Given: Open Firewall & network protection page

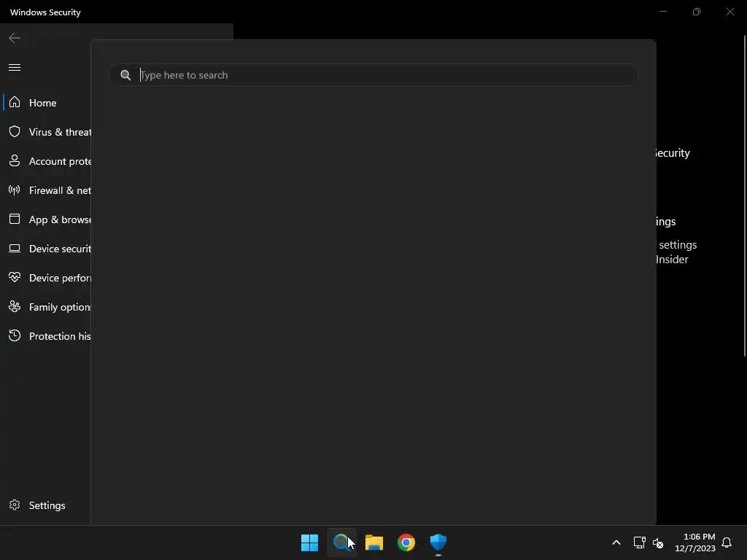Looking at the screenshot, I should coord(47,190).
